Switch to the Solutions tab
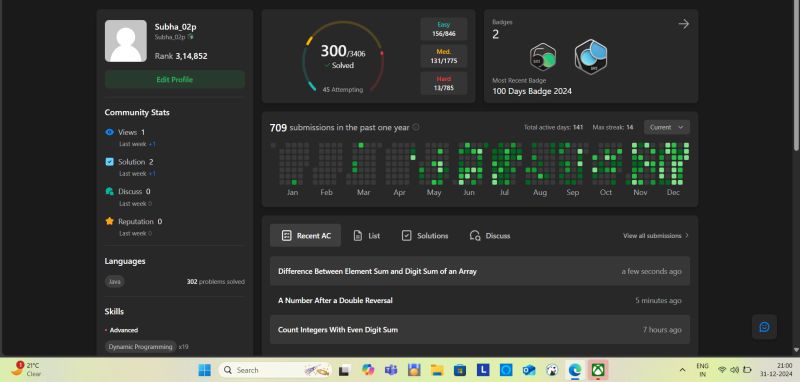The height and width of the screenshot is (382, 800). (x=425, y=236)
